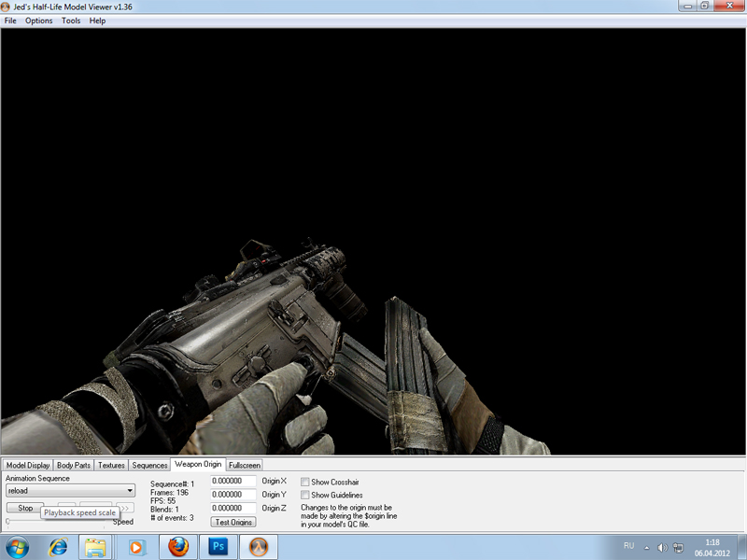The width and height of the screenshot is (747, 560).
Task: Enable the Show Crosshair checkbox
Action: pyautogui.click(x=305, y=482)
